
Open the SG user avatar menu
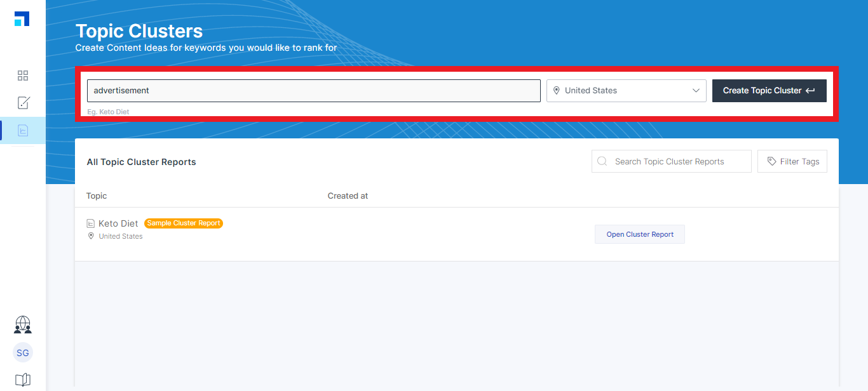(23, 353)
